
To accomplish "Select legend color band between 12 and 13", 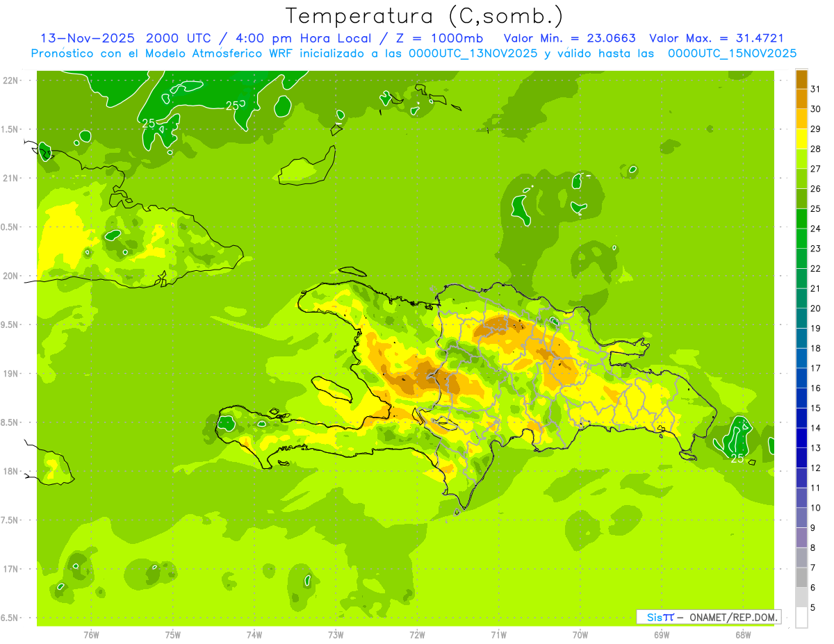I will pyautogui.click(x=801, y=457).
